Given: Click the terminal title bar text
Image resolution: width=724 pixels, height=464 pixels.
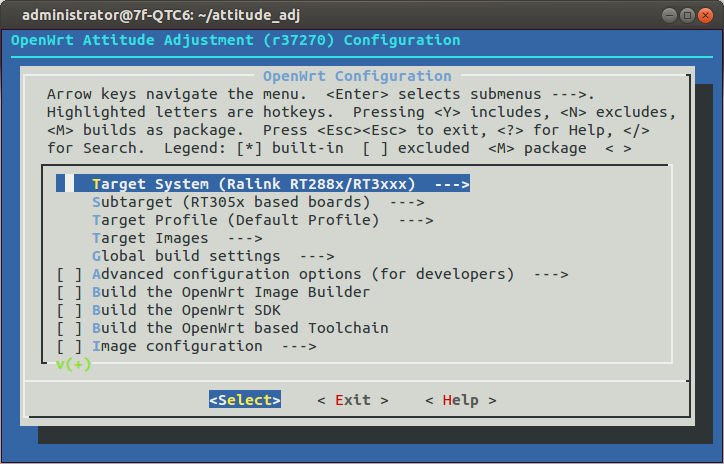Looking at the screenshot, I should [x=161, y=15].
